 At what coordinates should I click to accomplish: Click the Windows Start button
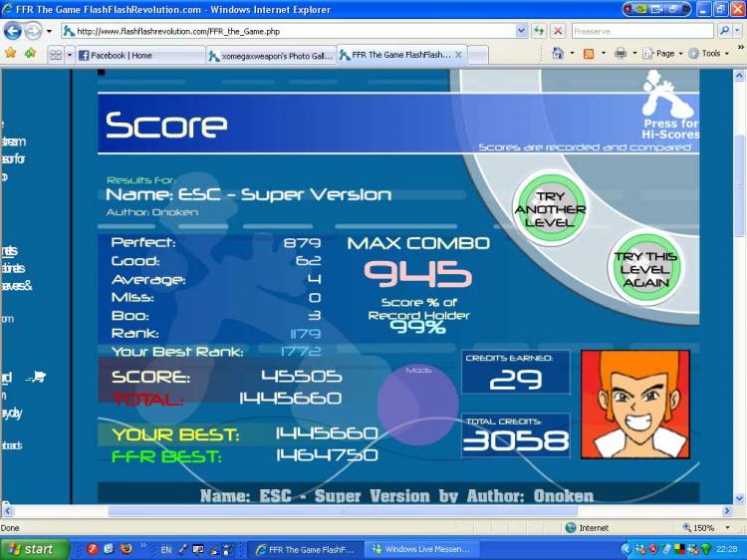point(34,549)
